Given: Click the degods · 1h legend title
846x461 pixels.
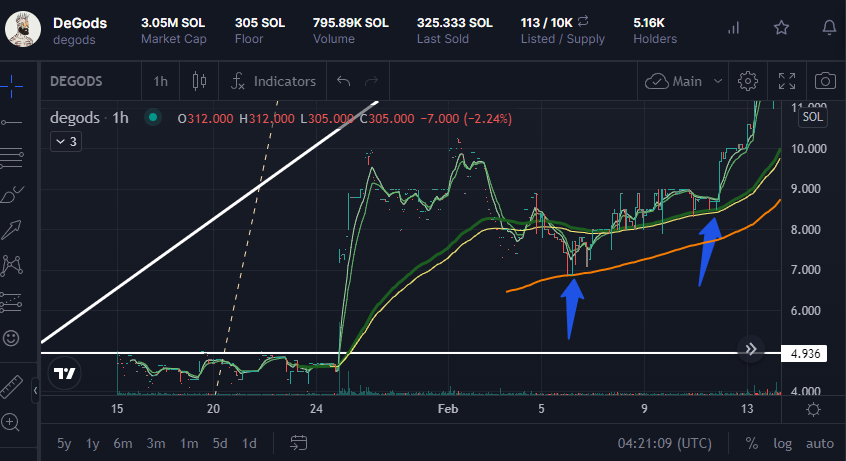Looking at the screenshot, I should tap(89, 118).
